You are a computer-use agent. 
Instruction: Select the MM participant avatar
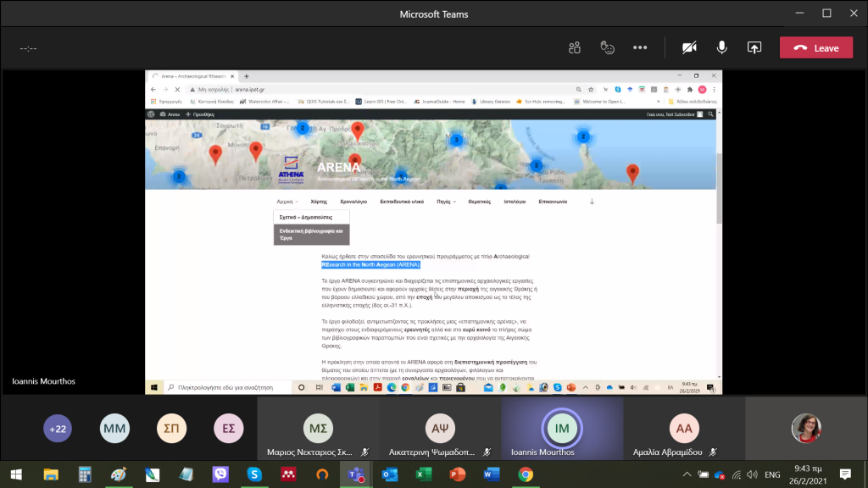pos(114,429)
